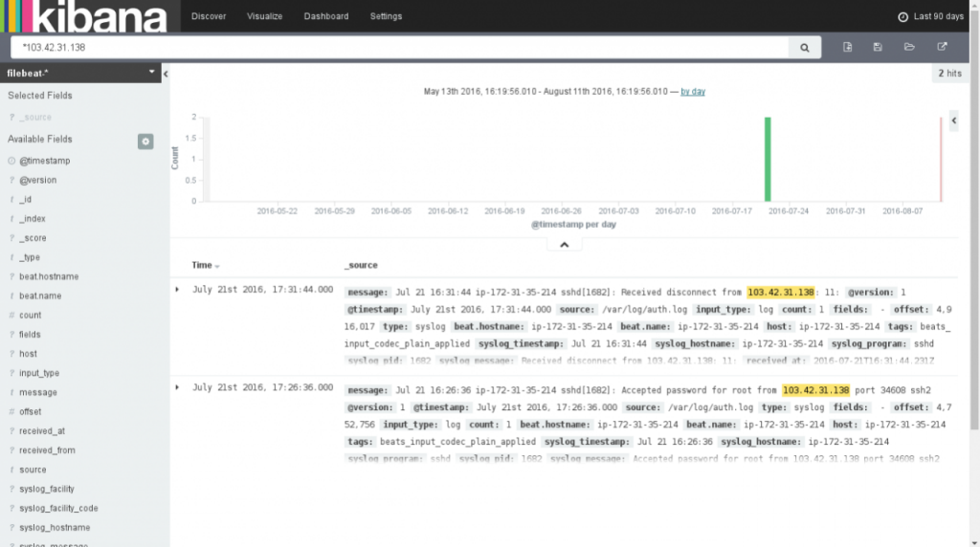Open the Discover tab
The height and width of the screenshot is (547, 980).
coord(209,16)
